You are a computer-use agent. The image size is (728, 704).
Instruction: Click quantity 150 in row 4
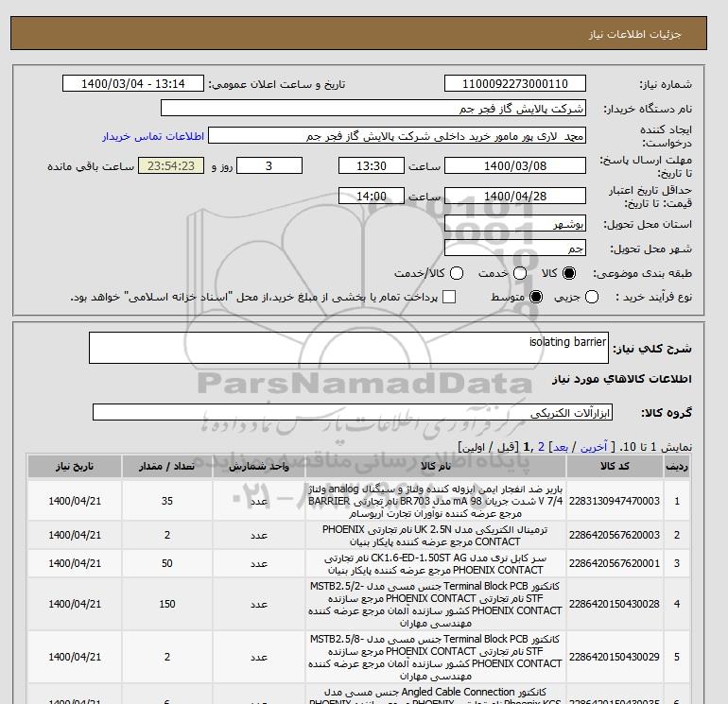167,604
